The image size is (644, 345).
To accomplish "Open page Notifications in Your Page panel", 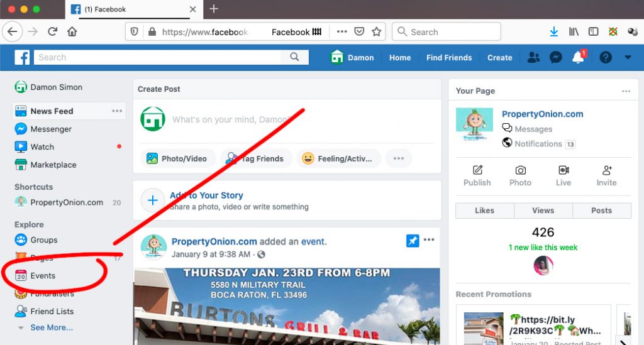I will point(538,143).
